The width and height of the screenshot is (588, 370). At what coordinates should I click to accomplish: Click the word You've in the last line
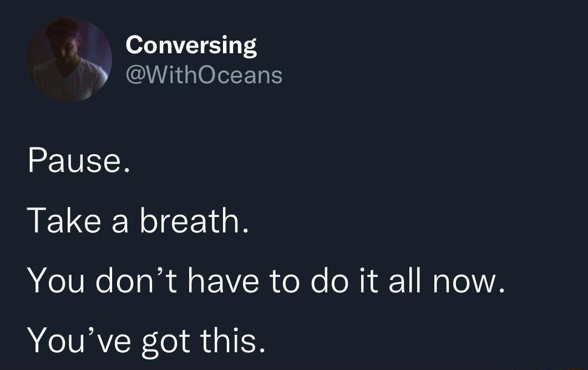[78, 340]
